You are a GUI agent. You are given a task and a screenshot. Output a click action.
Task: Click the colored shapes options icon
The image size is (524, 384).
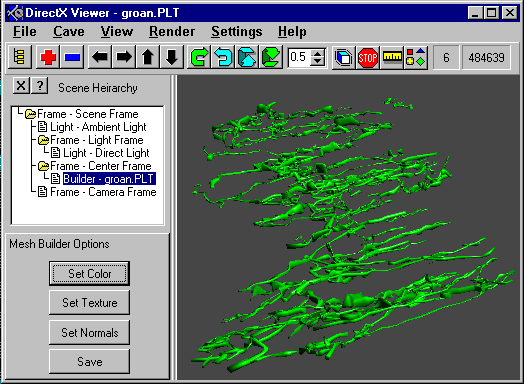click(416, 58)
